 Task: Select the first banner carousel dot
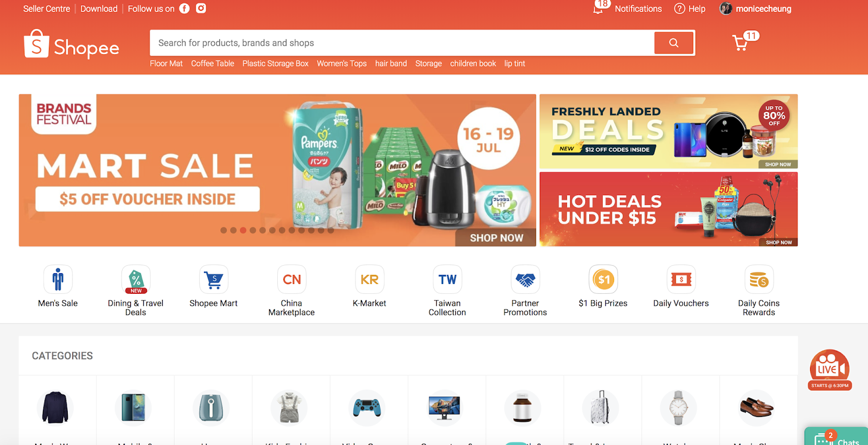point(224,230)
